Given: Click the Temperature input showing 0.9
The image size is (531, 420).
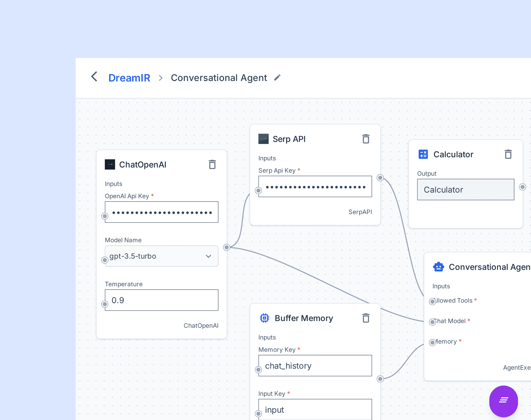Looking at the screenshot, I should coord(162,300).
